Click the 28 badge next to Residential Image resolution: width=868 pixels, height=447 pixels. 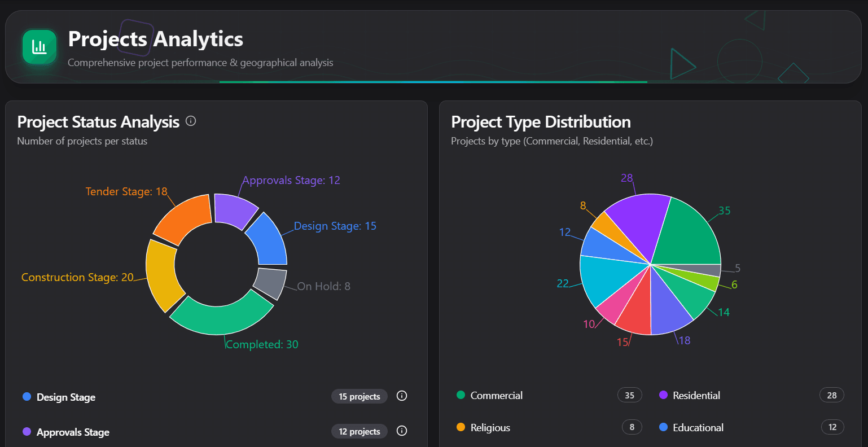click(x=831, y=395)
